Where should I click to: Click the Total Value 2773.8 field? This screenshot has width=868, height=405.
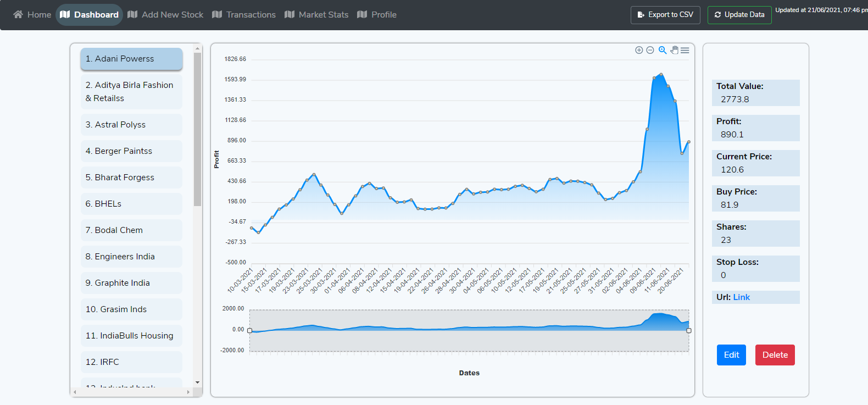pos(755,93)
